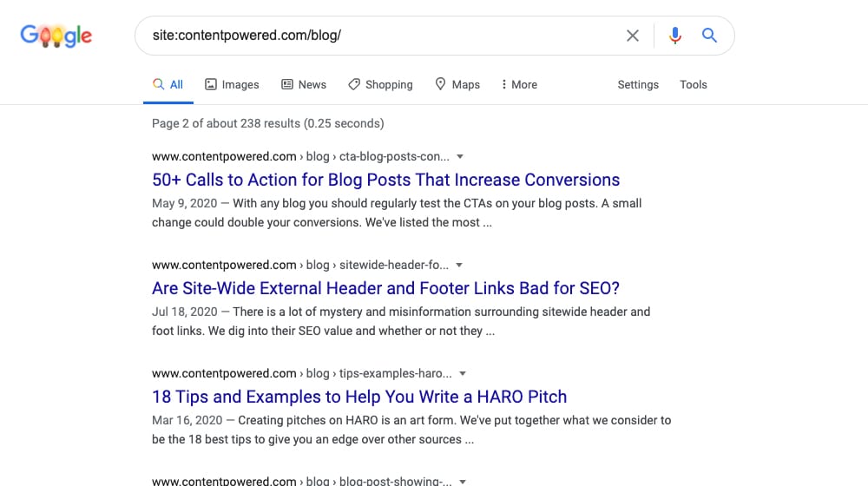
Task: Expand dropdown arrow beside tips-examples-haro URL
Action: [463, 374]
